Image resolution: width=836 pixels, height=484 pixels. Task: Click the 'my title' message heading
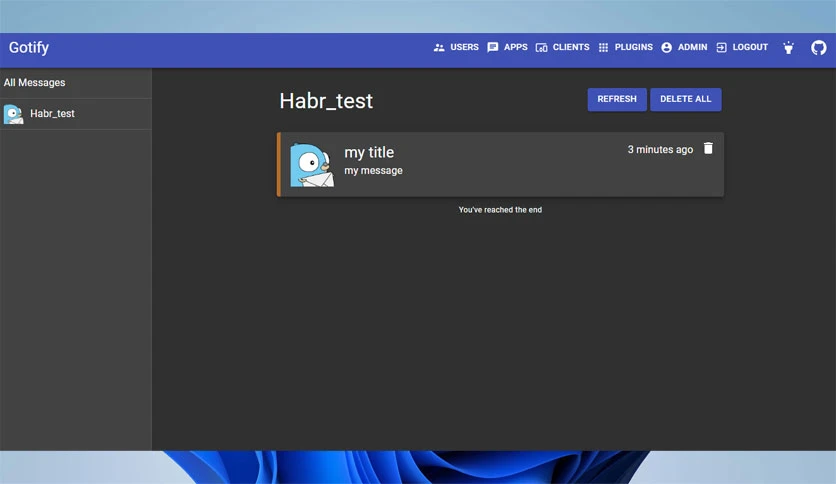tap(369, 152)
